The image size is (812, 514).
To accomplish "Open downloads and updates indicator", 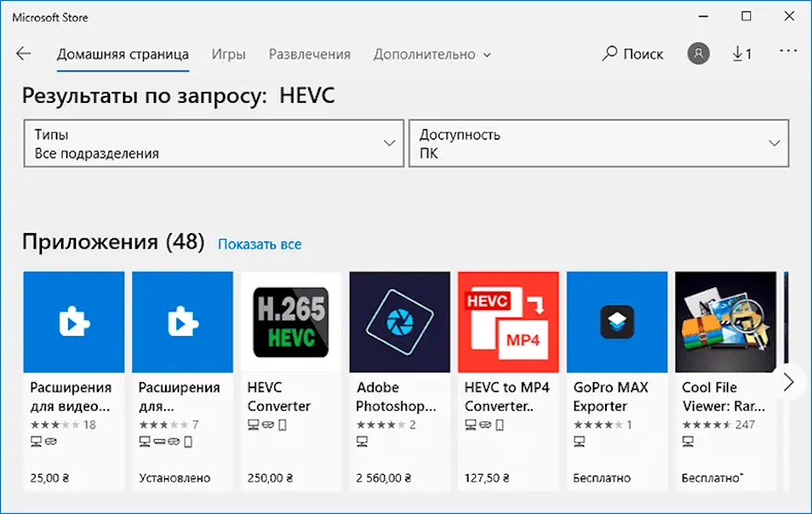I will pyautogui.click(x=742, y=54).
